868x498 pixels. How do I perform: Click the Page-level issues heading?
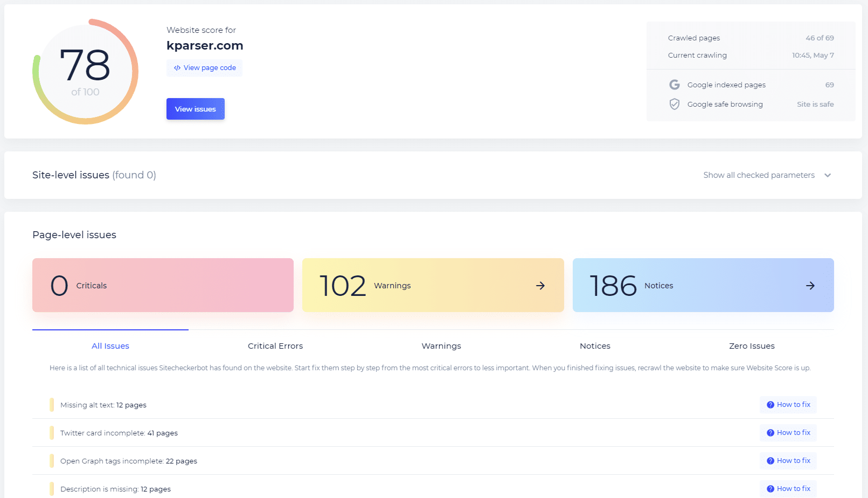pyautogui.click(x=74, y=235)
